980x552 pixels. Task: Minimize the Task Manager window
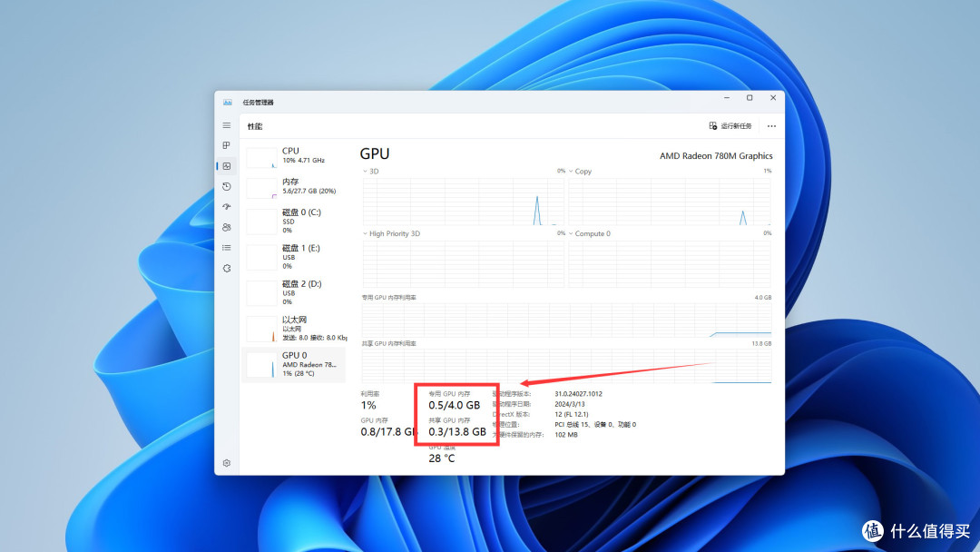pyautogui.click(x=726, y=98)
